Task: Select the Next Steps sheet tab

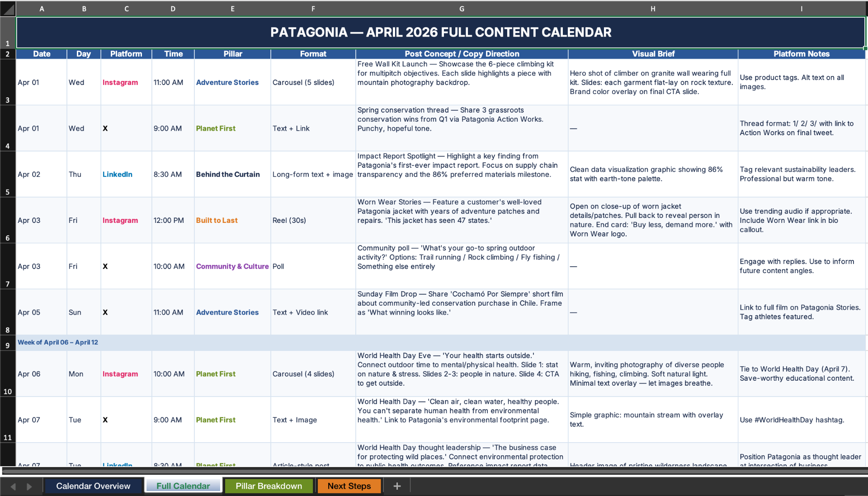Action: coord(349,486)
